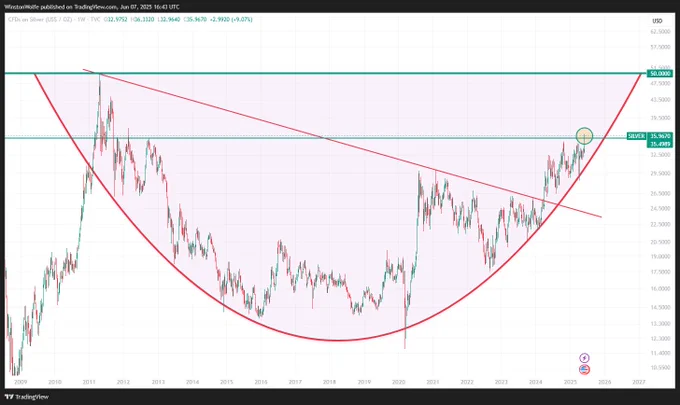Click the 35.9670 current price label
680x405 pixels.
660,136
